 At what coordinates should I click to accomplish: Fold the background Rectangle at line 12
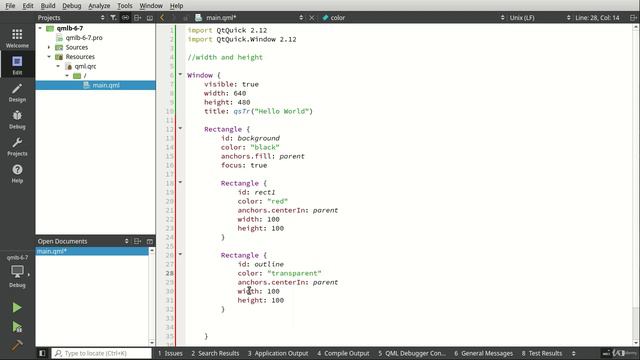(180, 129)
